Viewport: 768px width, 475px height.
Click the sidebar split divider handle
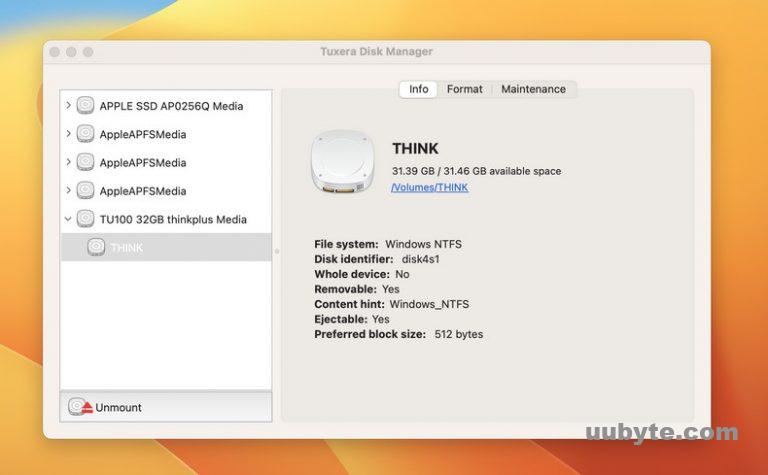(277, 251)
